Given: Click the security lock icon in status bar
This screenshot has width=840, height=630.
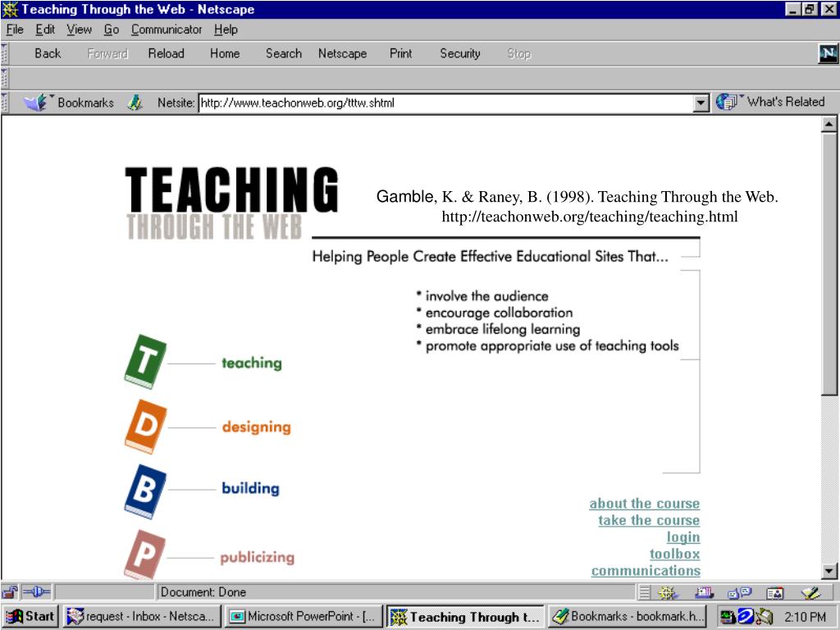Looking at the screenshot, I should pyautogui.click(x=9, y=592).
